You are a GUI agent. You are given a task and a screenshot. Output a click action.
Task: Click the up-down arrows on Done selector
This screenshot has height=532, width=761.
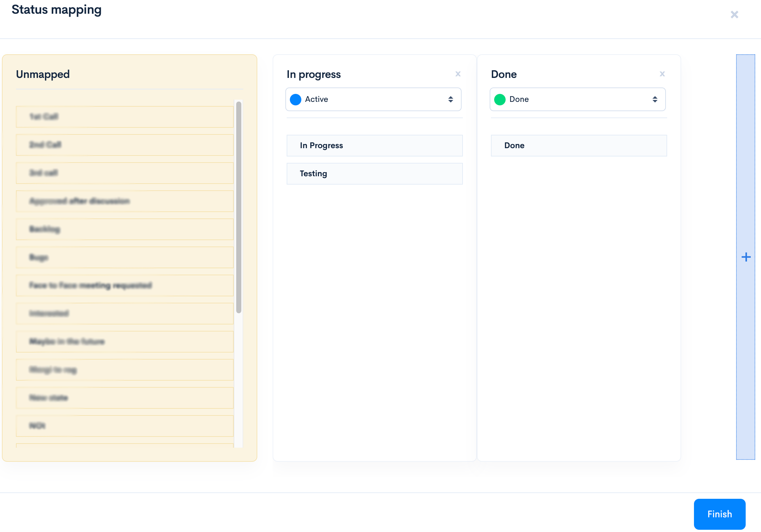tap(655, 99)
